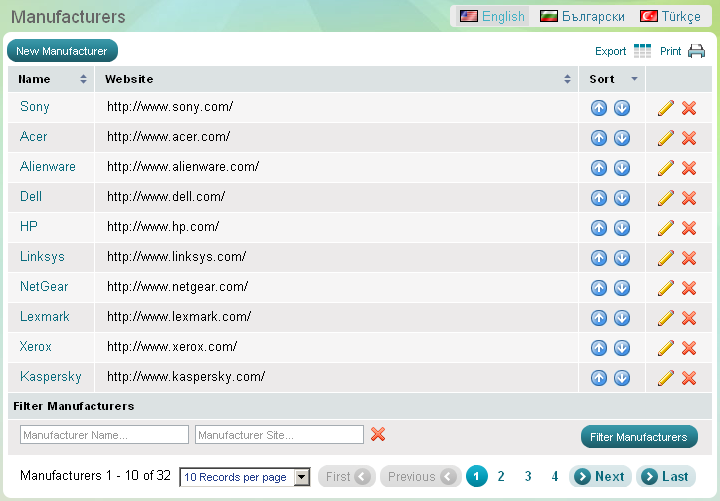Delete the Acer manufacturer row
720x501 pixels.
[x=689, y=138]
